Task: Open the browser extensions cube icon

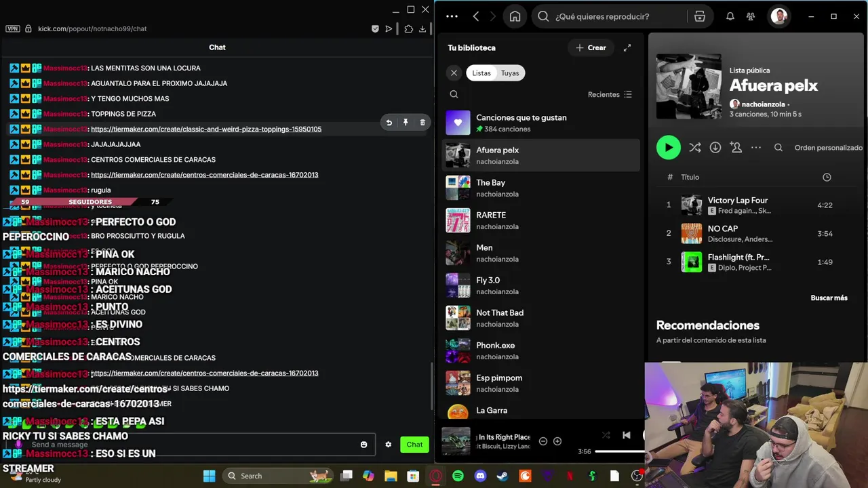Action: (408, 28)
